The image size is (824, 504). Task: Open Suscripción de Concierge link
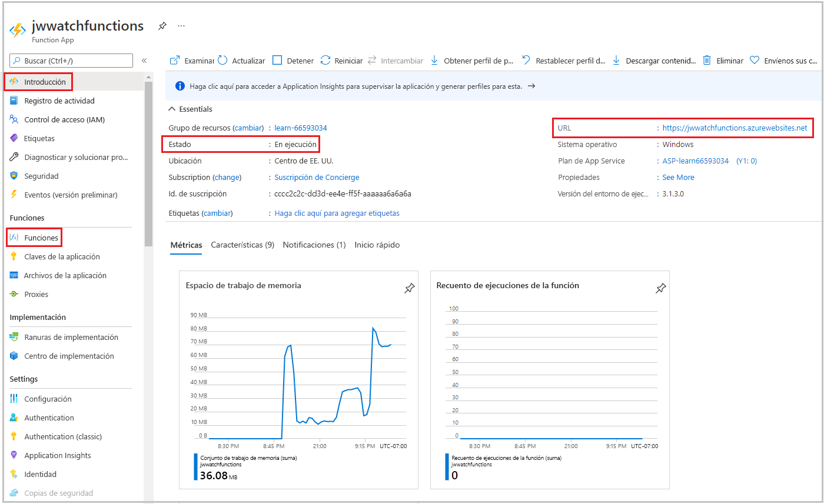pos(317,178)
